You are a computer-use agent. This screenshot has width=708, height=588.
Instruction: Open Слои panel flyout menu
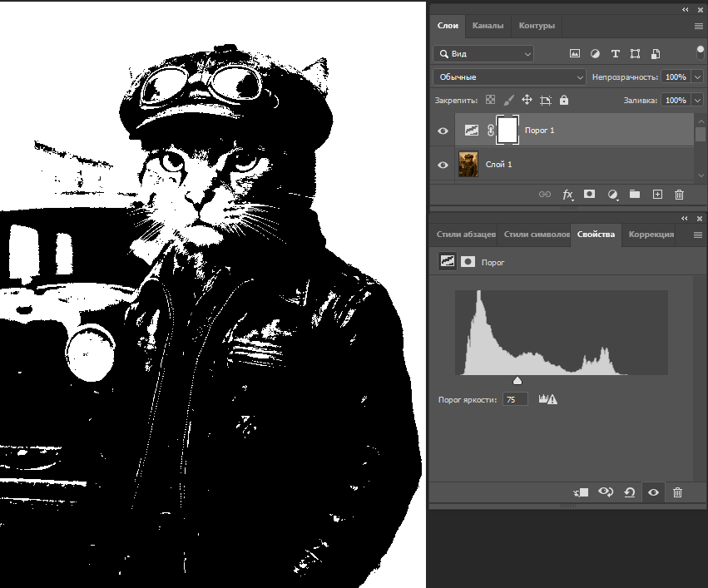[x=698, y=26]
